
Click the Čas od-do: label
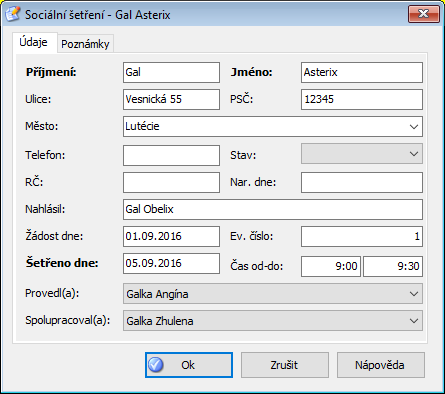(256, 266)
